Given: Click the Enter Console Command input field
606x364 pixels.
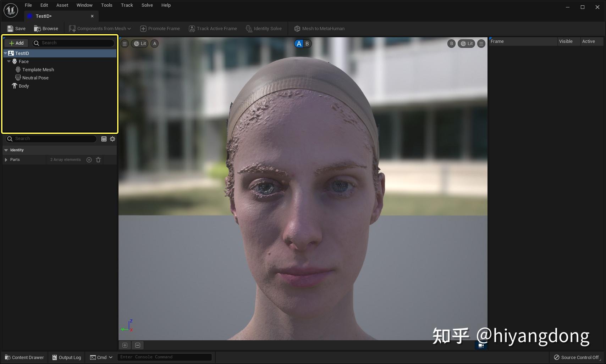Looking at the screenshot, I should 164,357.
